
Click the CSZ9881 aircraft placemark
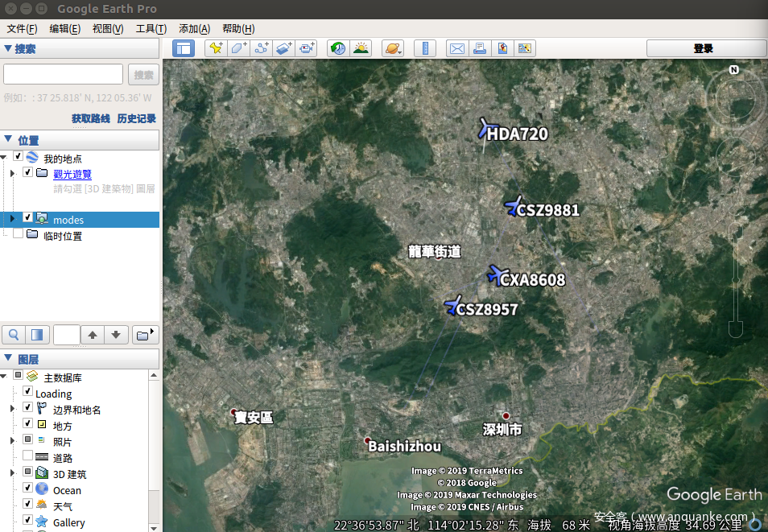tap(514, 206)
